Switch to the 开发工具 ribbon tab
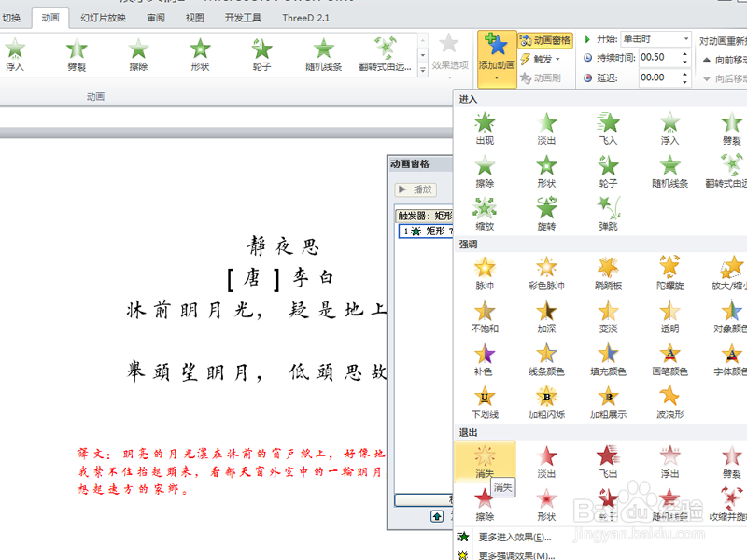Screen dimensions: 747x560 coord(243,18)
